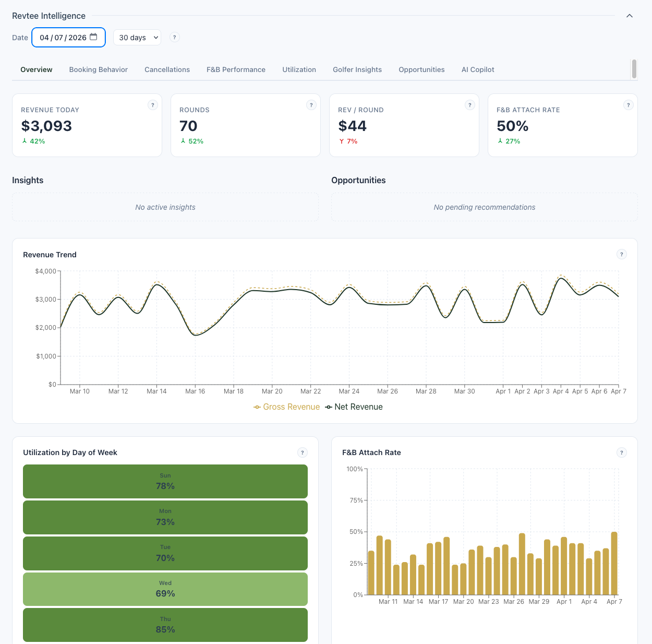Toggle the Gross Revenue series in the legend

[286, 407]
